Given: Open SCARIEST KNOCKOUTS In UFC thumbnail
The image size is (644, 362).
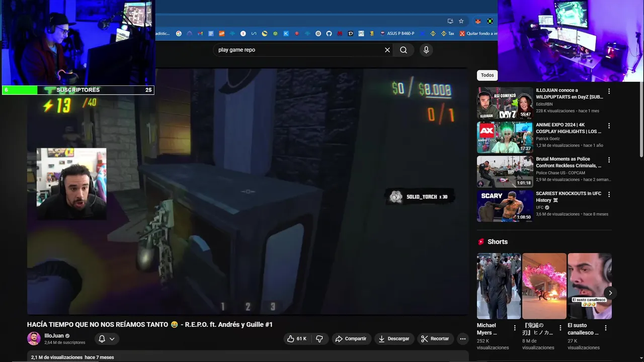Looking at the screenshot, I should coord(505,206).
